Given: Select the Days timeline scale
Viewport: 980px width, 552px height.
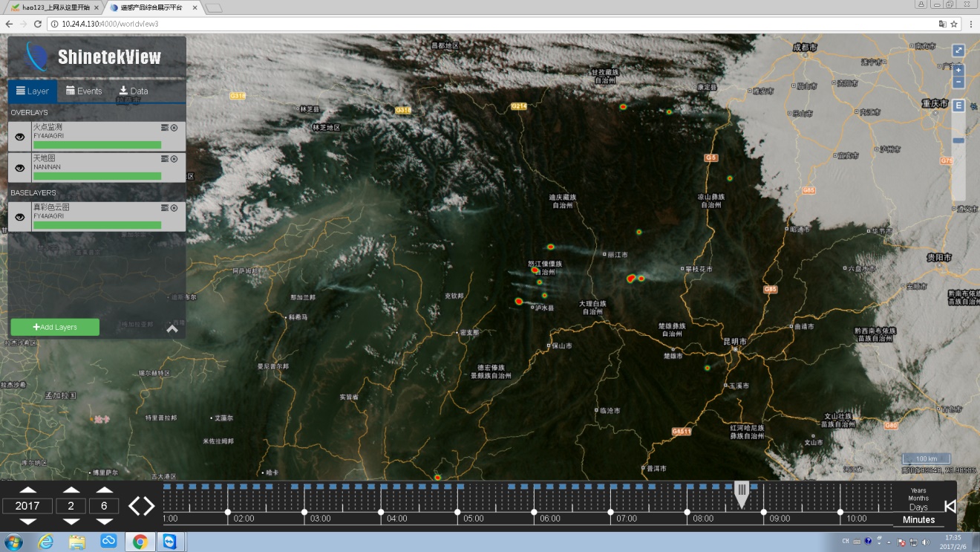Looking at the screenshot, I should (x=918, y=507).
